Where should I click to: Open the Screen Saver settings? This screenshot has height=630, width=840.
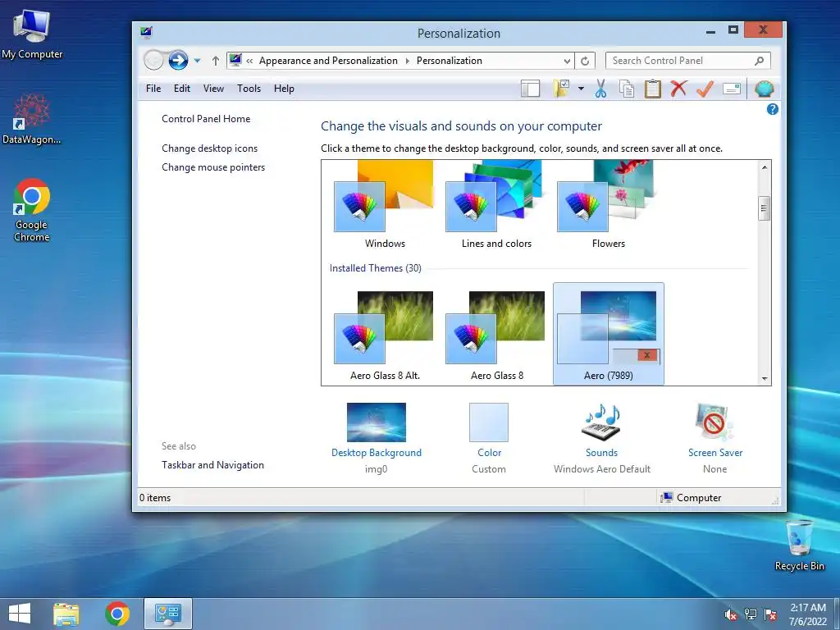point(715,438)
